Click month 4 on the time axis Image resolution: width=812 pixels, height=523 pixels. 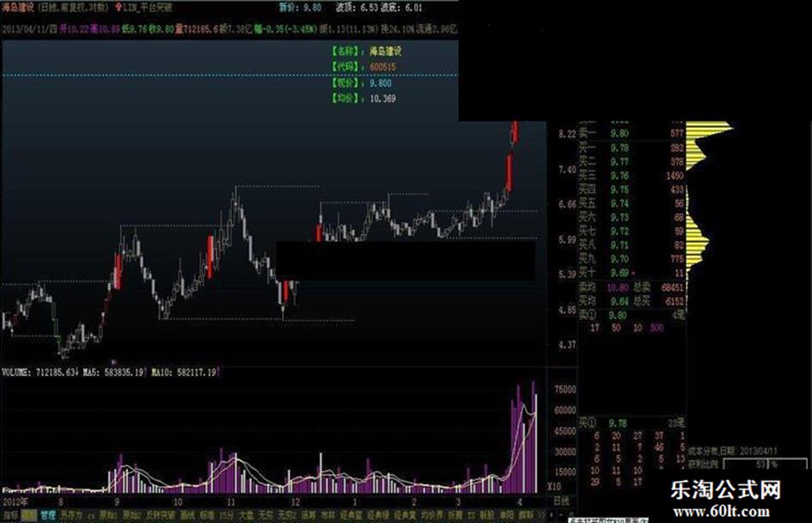click(519, 502)
